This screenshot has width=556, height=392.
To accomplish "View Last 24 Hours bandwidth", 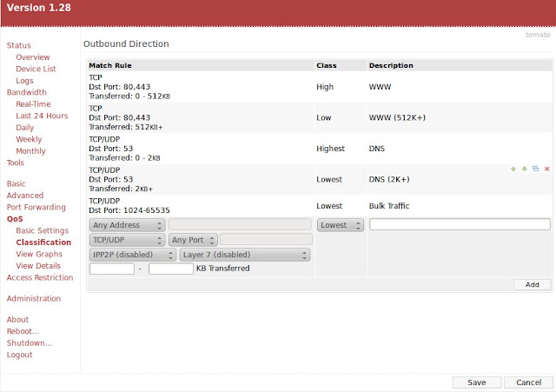I will [x=42, y=116].
